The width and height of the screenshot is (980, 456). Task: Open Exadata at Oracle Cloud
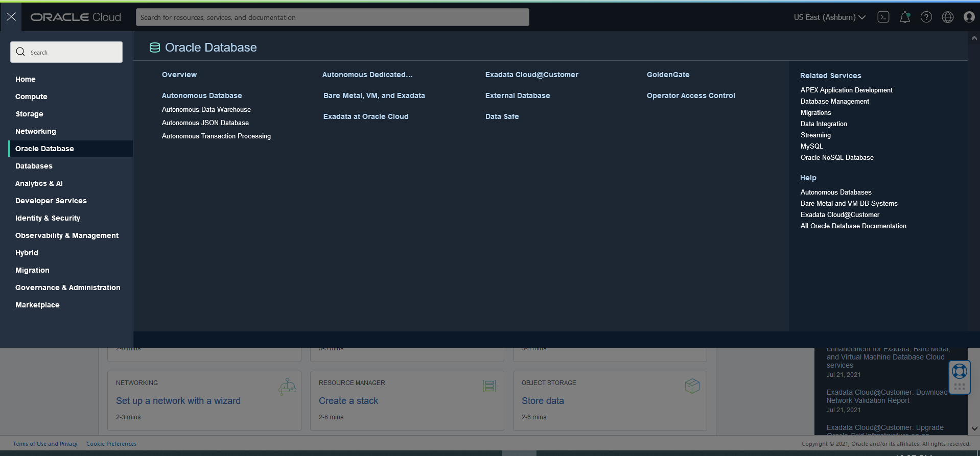coord(366,116)
